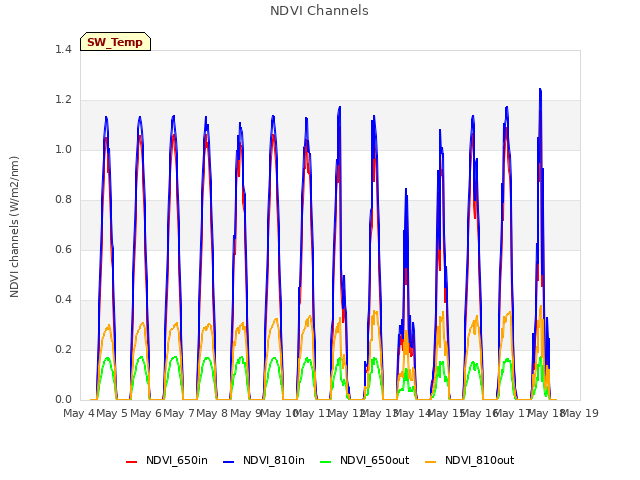This screenshot has height=480, width=640.
Task: Toggle the NDVI_810in legend entry
Action: click(264, 461)
